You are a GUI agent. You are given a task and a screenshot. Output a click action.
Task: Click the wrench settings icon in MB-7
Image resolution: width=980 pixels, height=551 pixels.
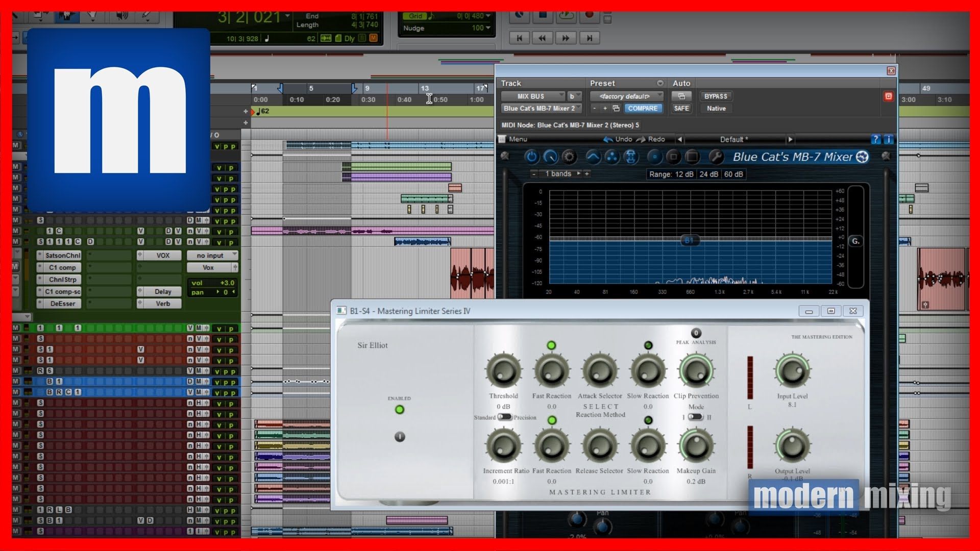[716, 157]
